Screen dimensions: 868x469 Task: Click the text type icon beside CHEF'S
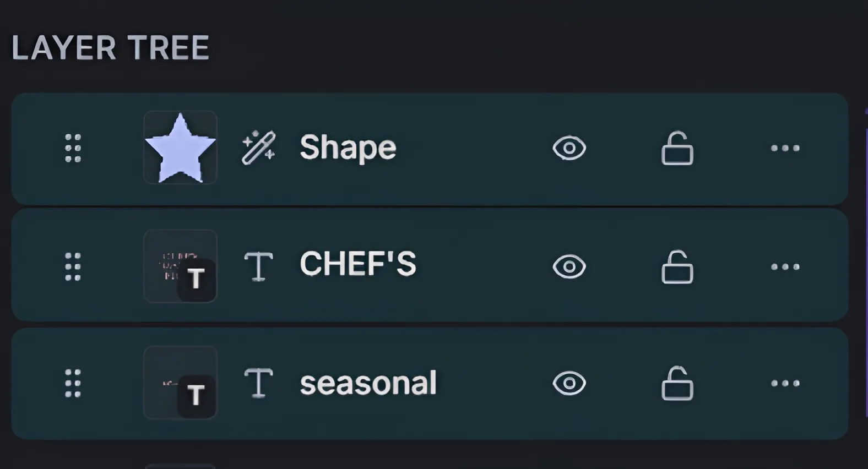[x=258, y=267]
